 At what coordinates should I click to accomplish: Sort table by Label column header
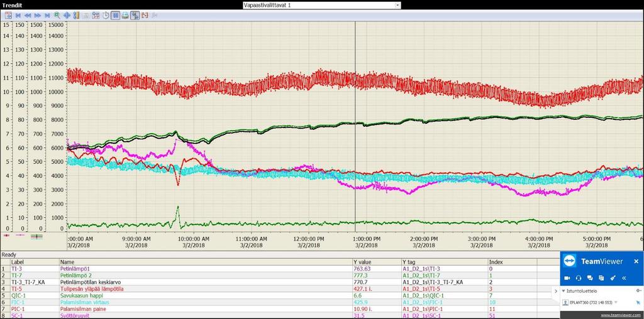click(35, 262)
